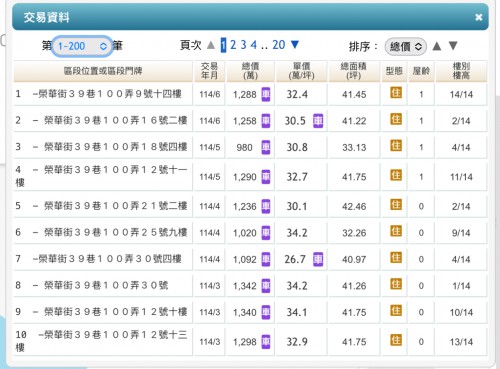Click the 樓別樓高 column header

pos(461,71)
